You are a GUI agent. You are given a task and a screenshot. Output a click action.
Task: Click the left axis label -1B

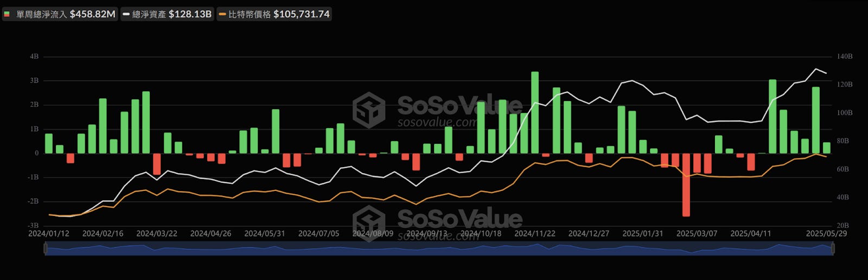coord(33,177)
